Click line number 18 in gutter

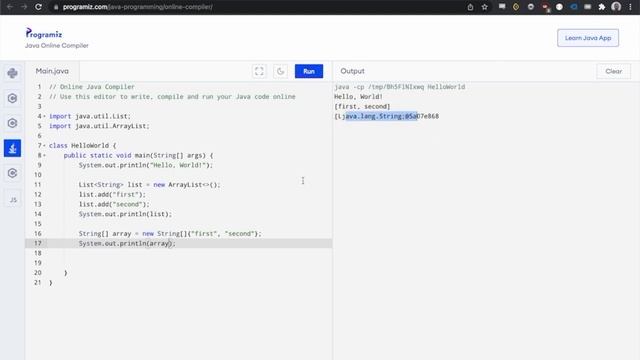pyautogui.click(x=38, y=253)
